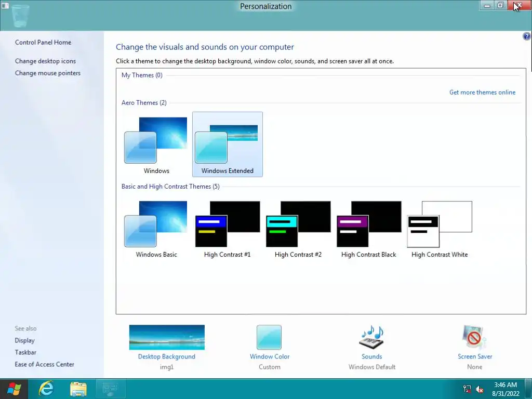
Task: Click the Sounds link text
Action: click(x=371, y=356)
